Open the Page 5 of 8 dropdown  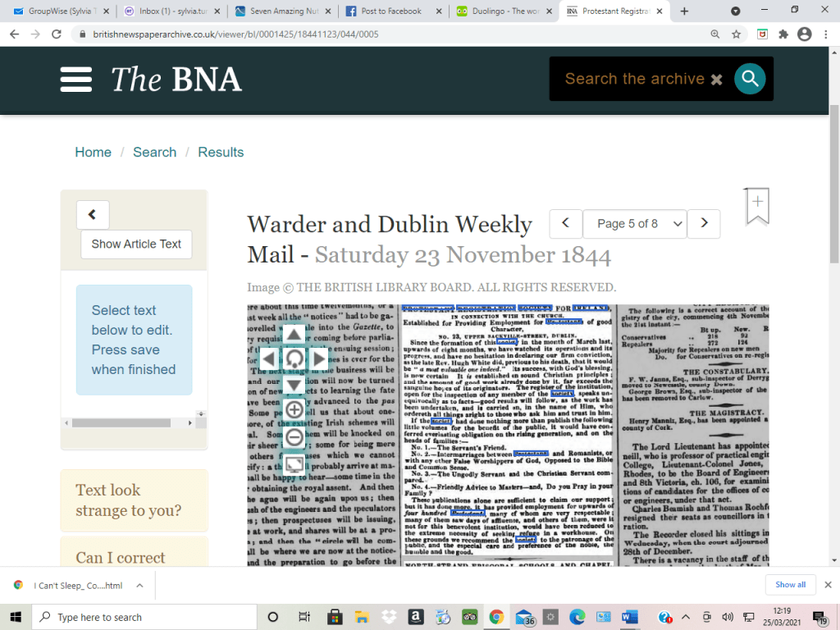point(634,224)
